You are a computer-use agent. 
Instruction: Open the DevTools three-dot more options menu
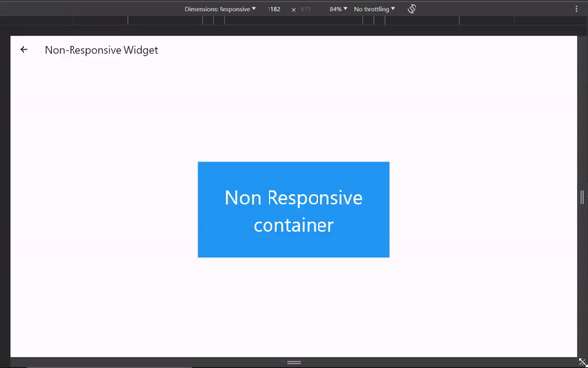tap(576, 9)
